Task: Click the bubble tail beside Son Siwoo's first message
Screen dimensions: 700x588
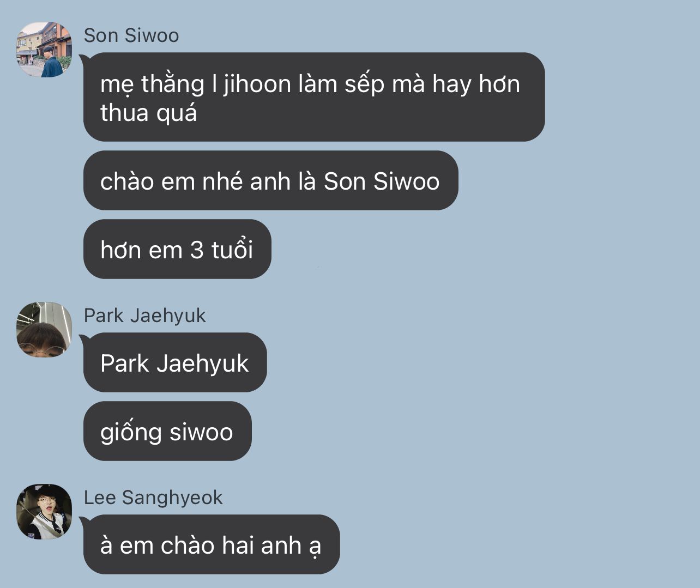Action: 84,58
